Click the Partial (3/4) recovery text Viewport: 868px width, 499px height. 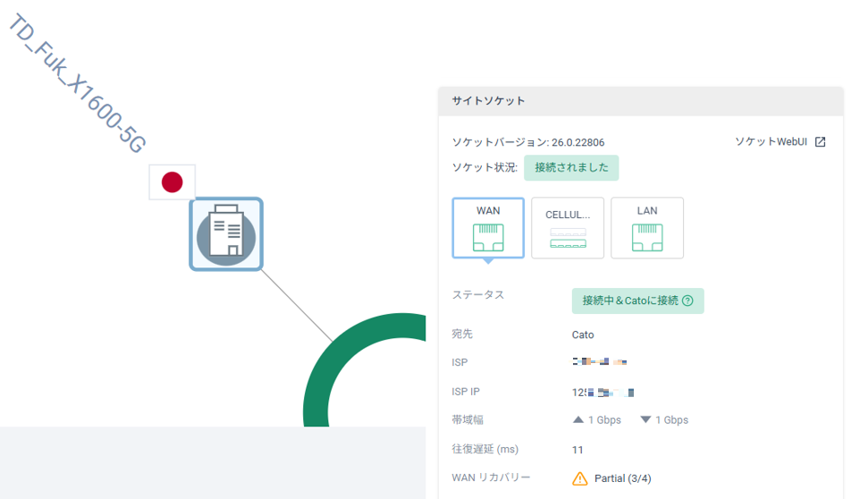(x=623, y=478)
